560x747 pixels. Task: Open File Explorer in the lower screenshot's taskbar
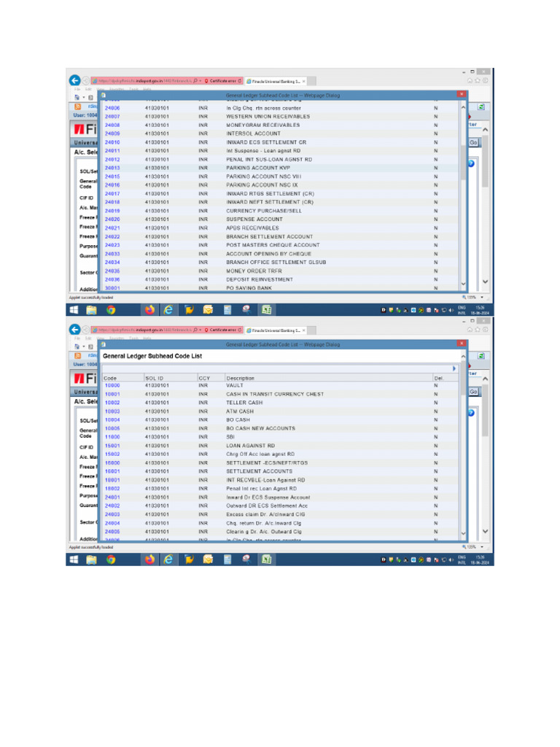click(x=91, y=560)
